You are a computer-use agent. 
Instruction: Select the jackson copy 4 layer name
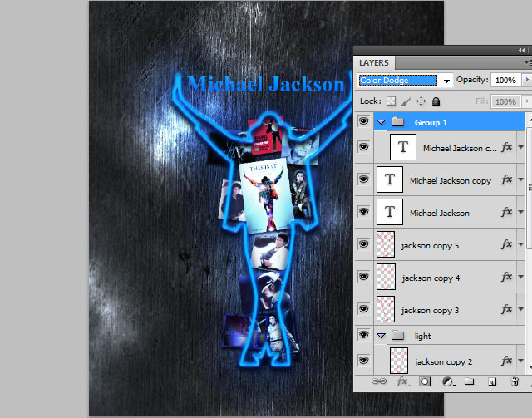point(431,278)
